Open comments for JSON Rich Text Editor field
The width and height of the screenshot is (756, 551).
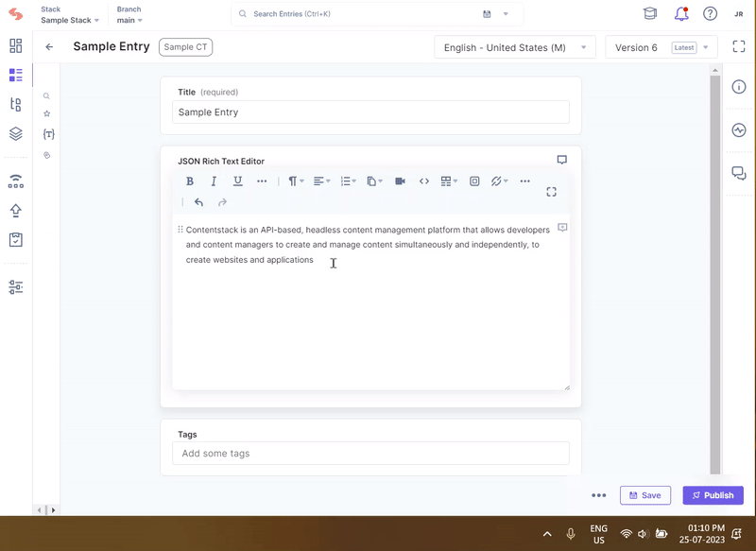coord(561,160)
